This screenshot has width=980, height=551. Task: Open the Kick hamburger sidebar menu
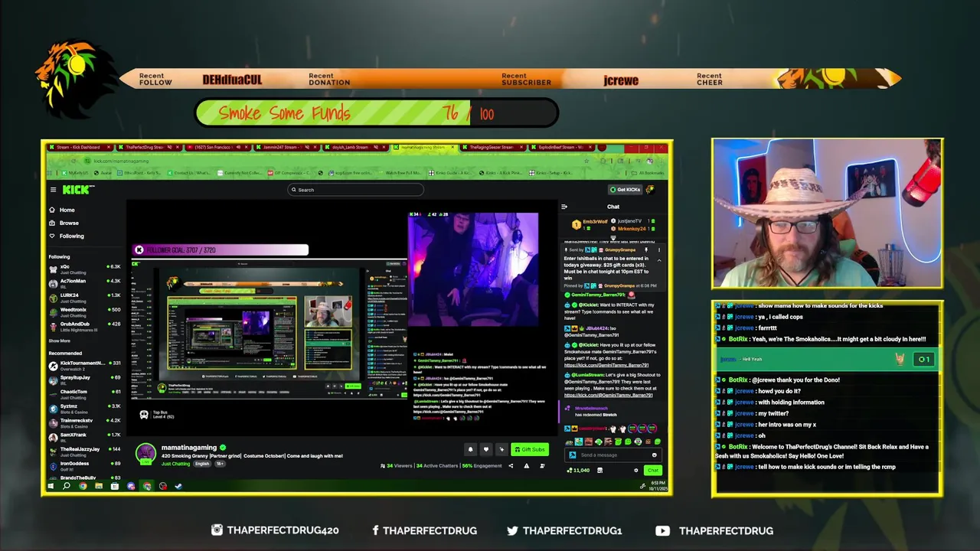coord(53,190)
